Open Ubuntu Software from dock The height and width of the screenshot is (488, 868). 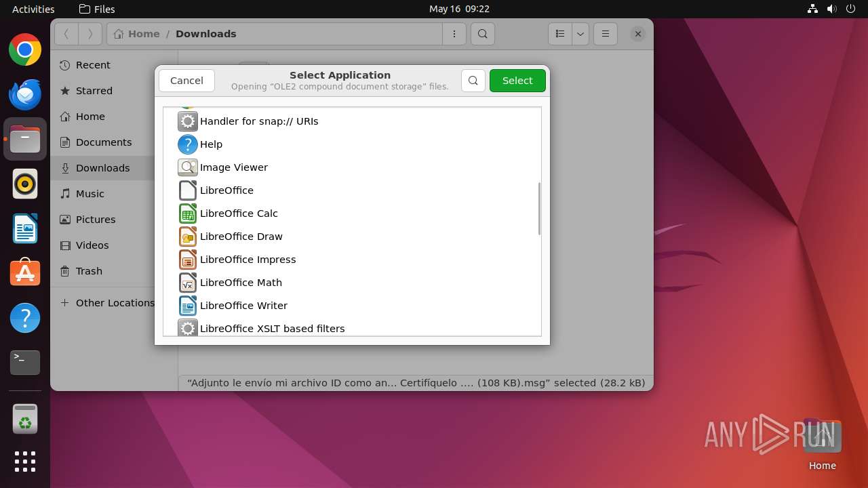click(x=25, y=273)
